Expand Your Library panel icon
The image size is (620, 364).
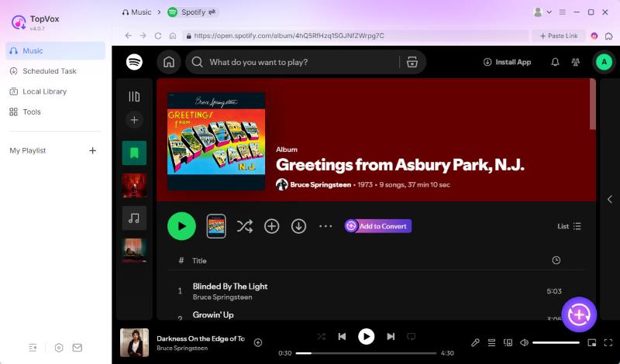pos(134,97)
